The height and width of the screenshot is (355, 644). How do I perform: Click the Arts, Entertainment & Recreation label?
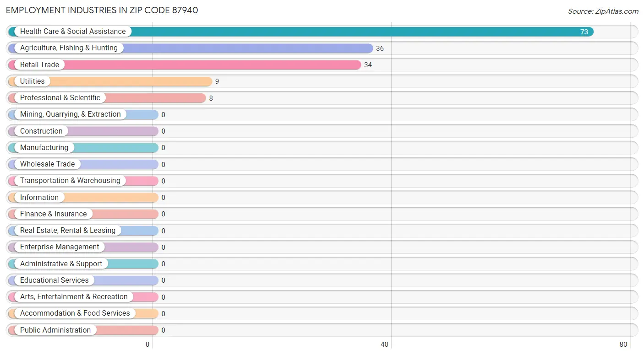[74, 297]
